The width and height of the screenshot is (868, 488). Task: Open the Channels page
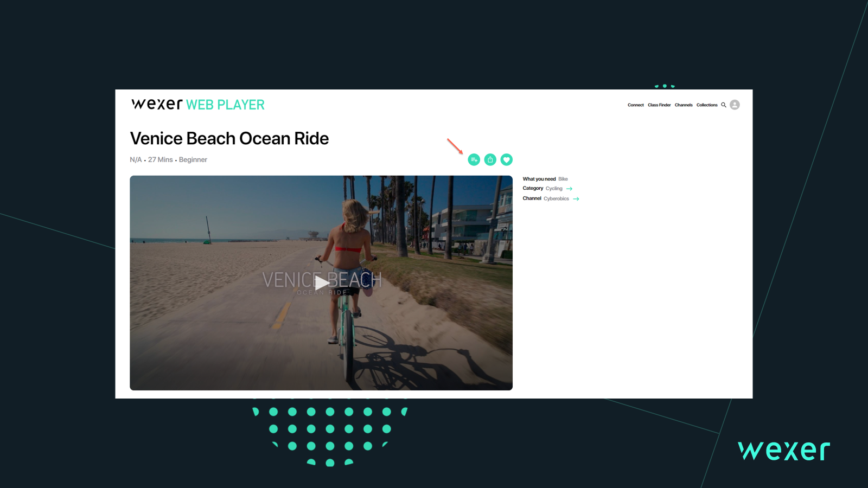click(684, 105)
